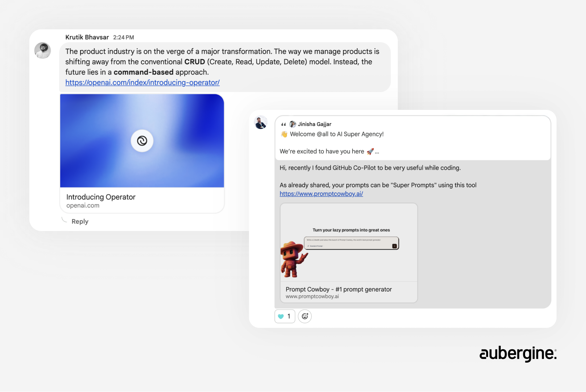Open the Introducing Operator preview image

[x=142, y=141]
